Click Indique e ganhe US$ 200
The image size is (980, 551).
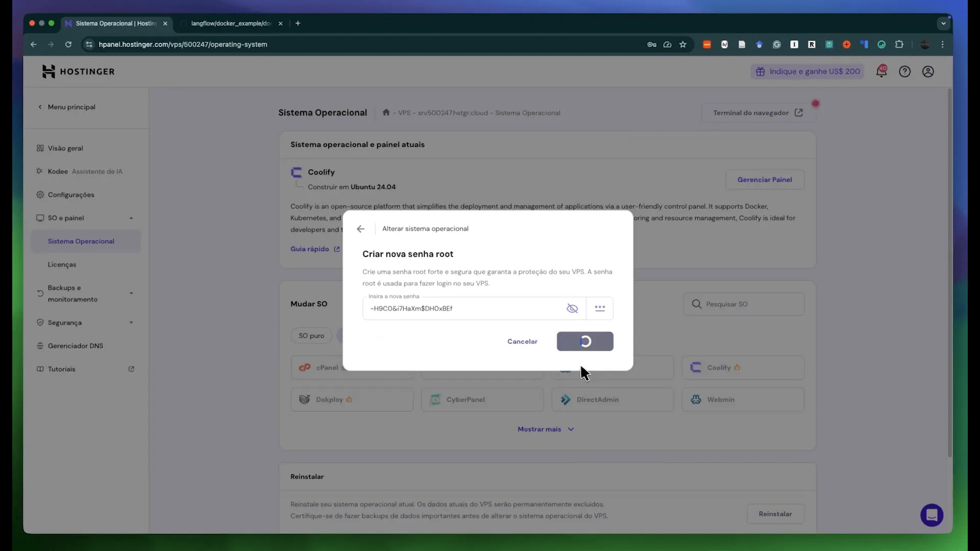tap(808, 71)
